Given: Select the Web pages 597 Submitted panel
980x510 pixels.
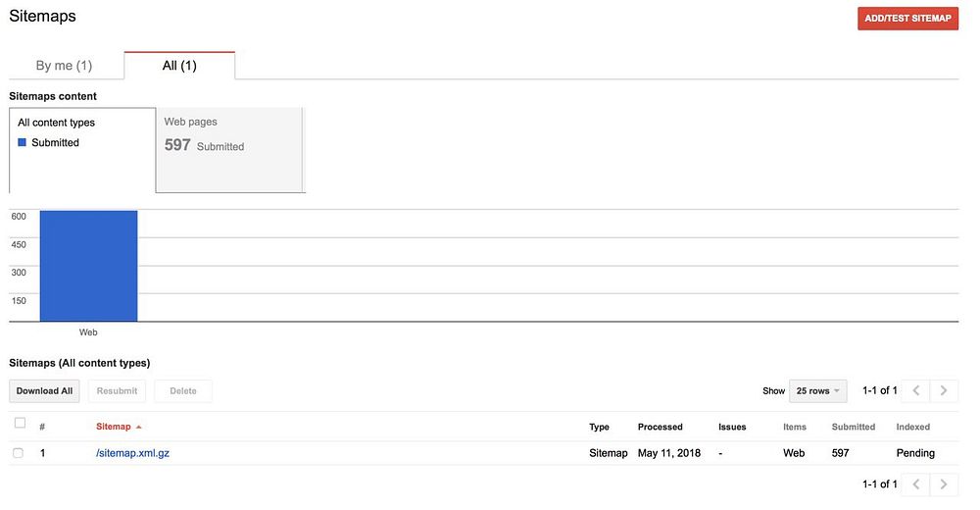Looking at the screenshot, I should [x=229, y=149].
